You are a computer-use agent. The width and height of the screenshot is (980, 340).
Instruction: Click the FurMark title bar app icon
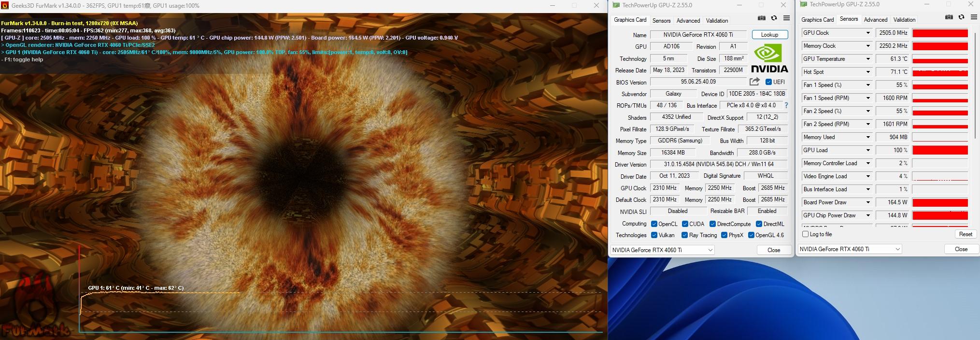(5, 6)
